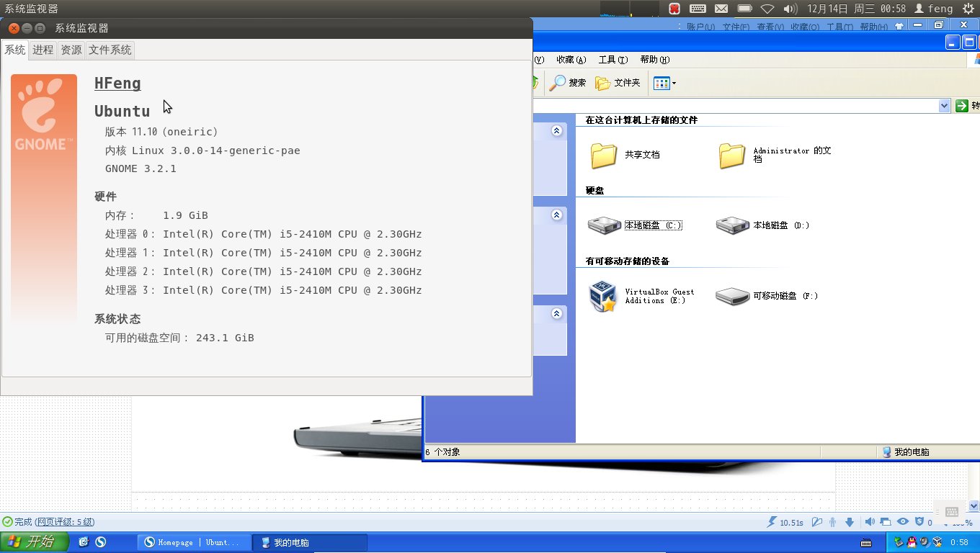Collapse the first side panel chevron
Screen dimensions: 980x553
click(x=556, y=131)
